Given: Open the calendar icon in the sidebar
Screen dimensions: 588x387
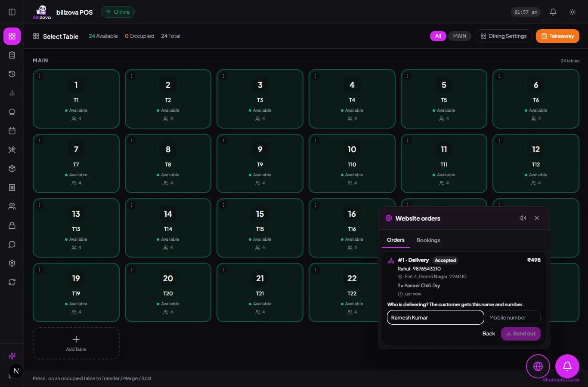Looking at the screenshot, I should (x=12, y=131).
